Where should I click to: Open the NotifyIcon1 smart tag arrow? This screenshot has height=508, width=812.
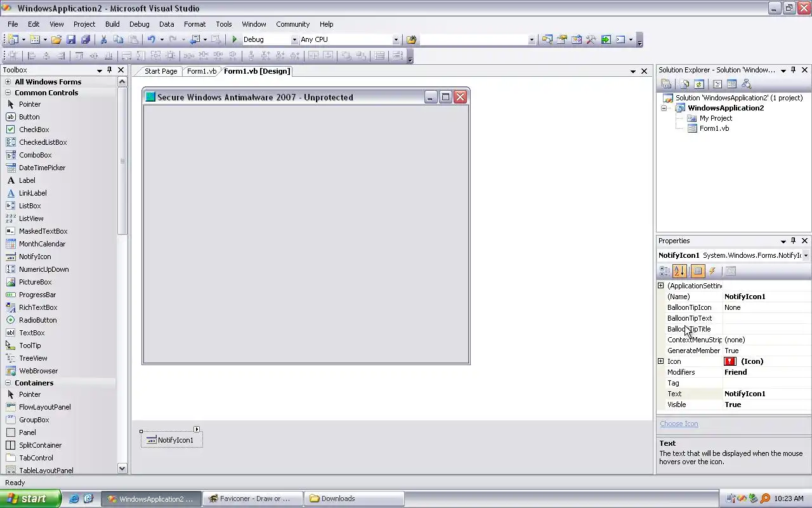click(197, 429)
